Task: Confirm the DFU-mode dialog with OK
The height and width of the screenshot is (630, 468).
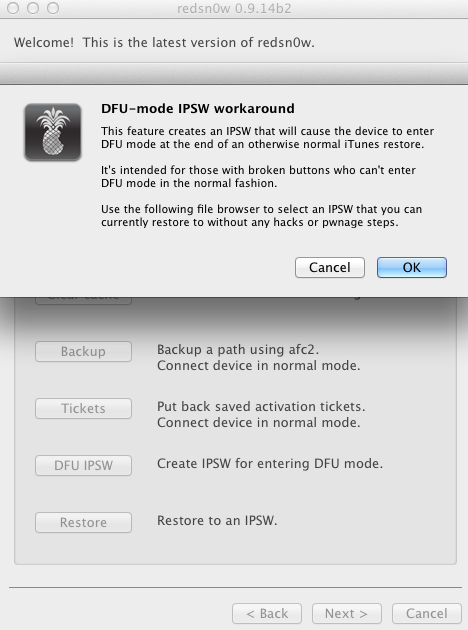Action: pyautogui.click(x=411, y=268)
